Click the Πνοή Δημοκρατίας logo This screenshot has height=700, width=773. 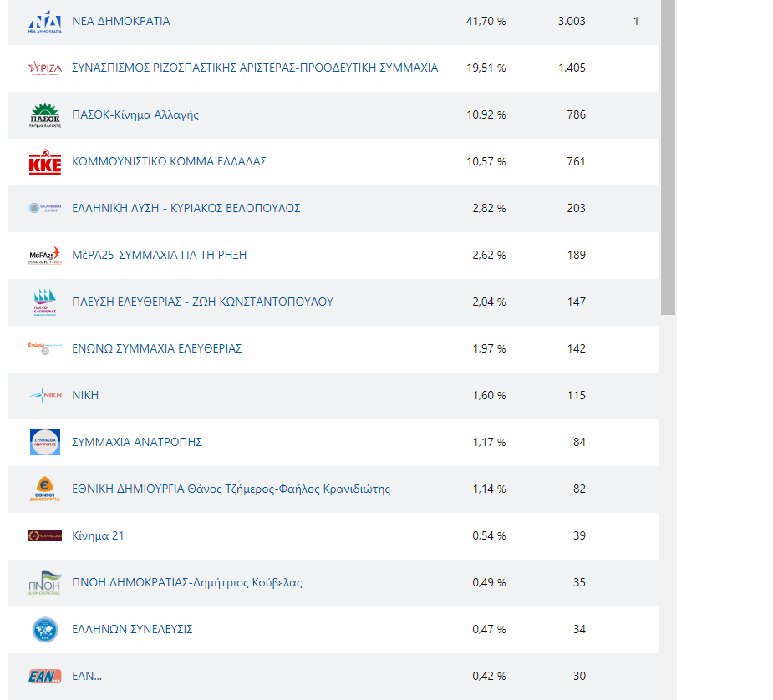click(44, 583)
